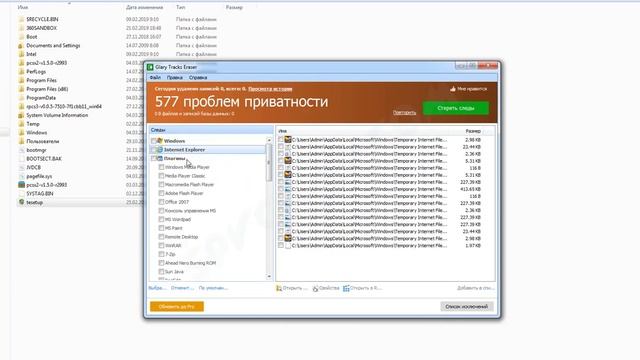Image resolution: width=640 pixels, height=360 pixels.
Task: Click the Свойства properties icon
Action: click(315, 288)
